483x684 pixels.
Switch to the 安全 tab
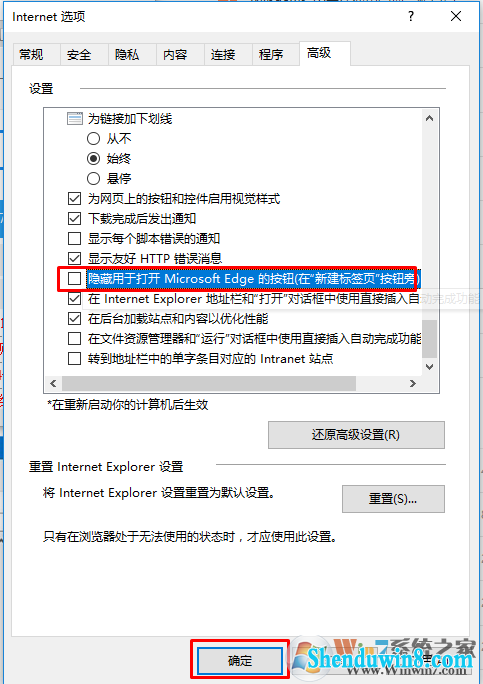(79, 55)
